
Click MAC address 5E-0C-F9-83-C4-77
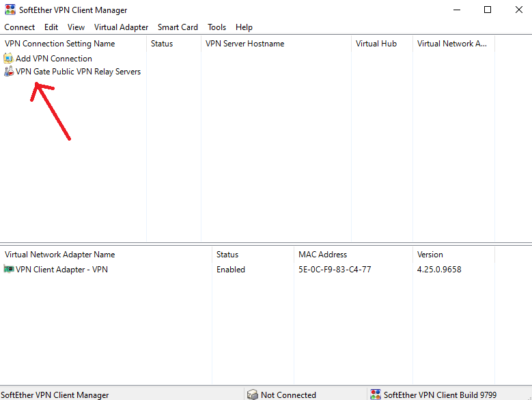click(x=335, y=269)
